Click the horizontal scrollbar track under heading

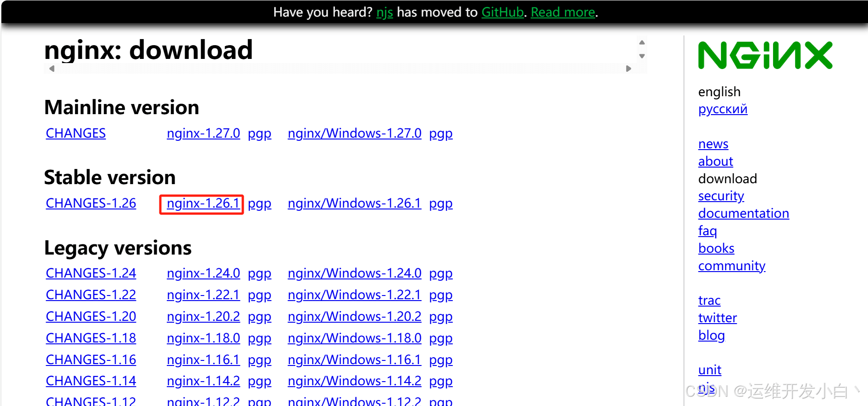point(340,69)
